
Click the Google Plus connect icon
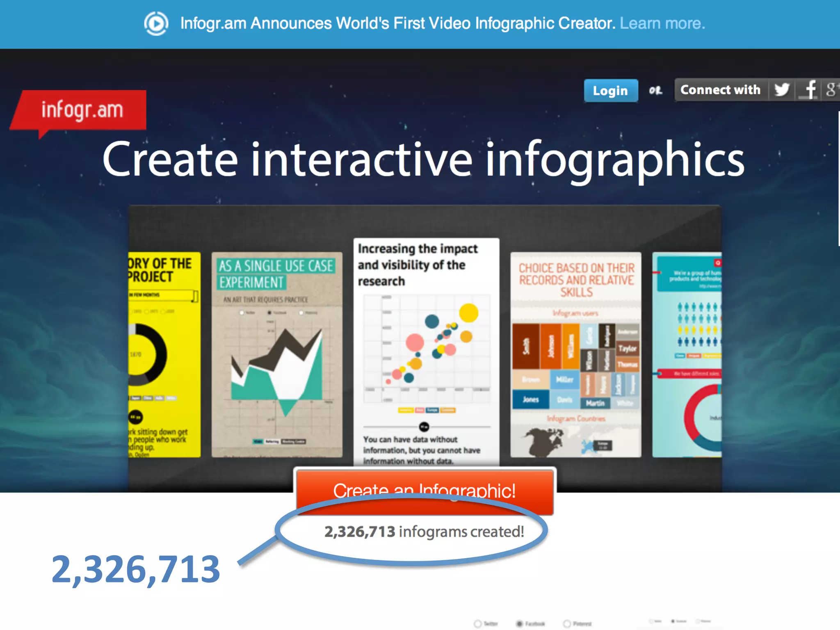pos(831,90)
